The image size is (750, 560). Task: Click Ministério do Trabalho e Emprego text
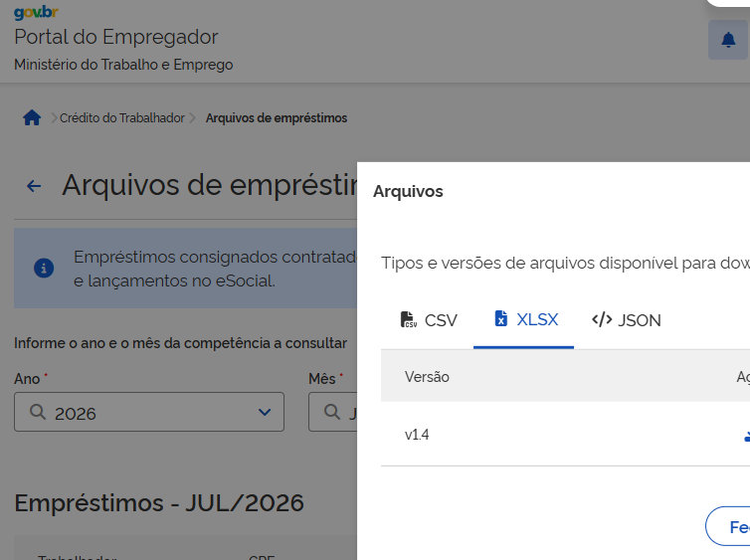point(123,65)
